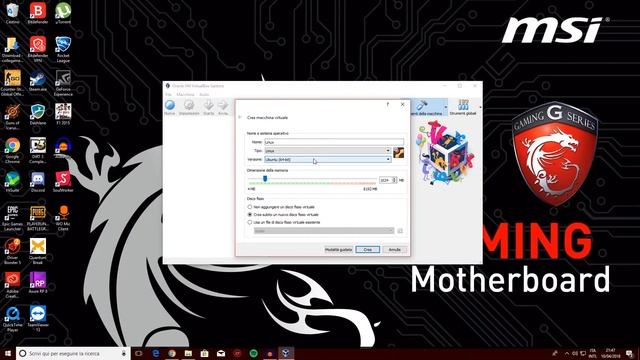Image resolution: width=640 pixels, height=360 pixels.
Task: Click the memory size slider handle
Action: coord(265,179)
